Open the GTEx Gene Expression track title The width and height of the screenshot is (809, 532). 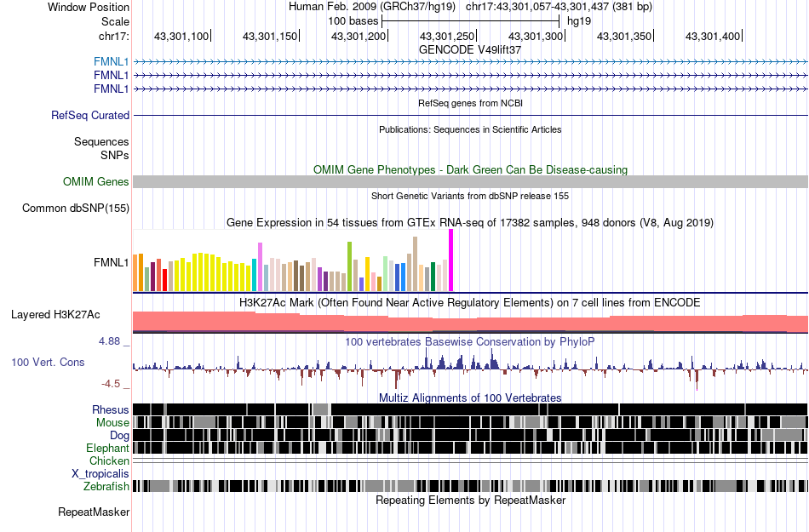470,223
